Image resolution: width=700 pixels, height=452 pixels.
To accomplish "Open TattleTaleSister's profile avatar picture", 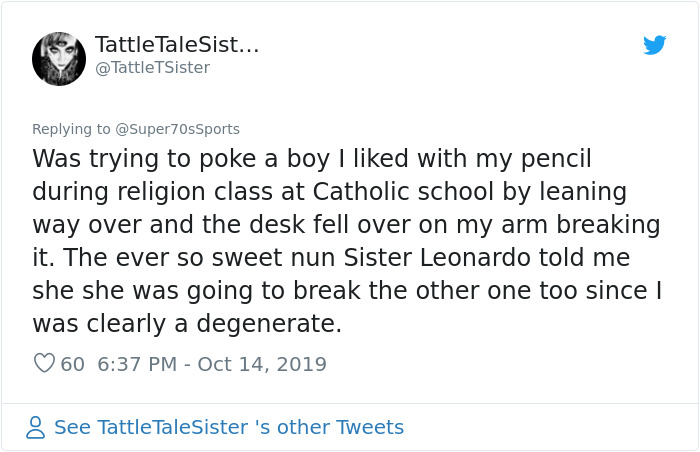I will click(x=59, y=58).
